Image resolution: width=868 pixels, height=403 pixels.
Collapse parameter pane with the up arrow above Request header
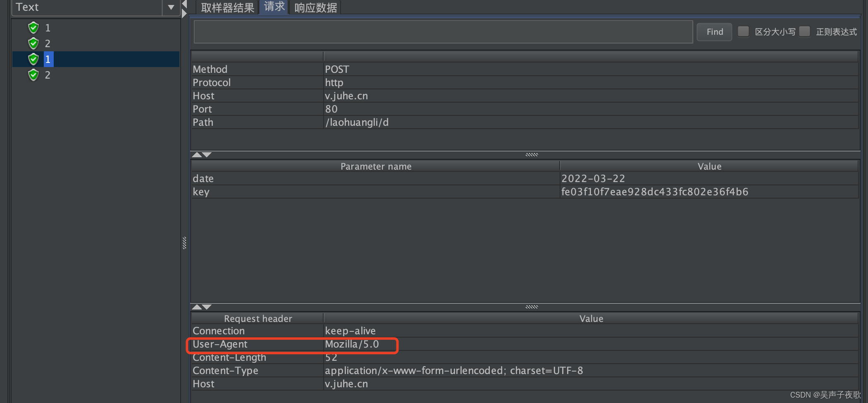(197, 307)
